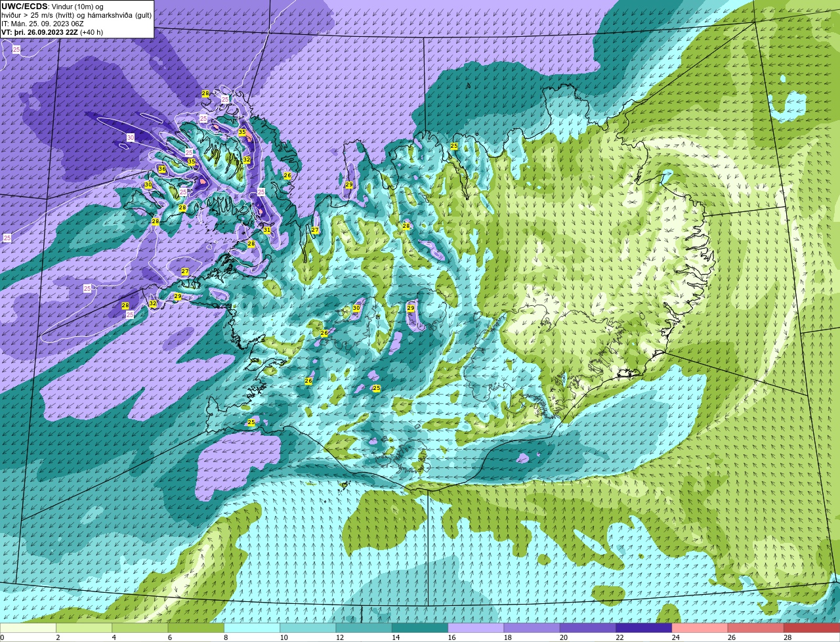The image size is (840, 642).
Task: Select the yellow "31" gust label
Action: 267,230
